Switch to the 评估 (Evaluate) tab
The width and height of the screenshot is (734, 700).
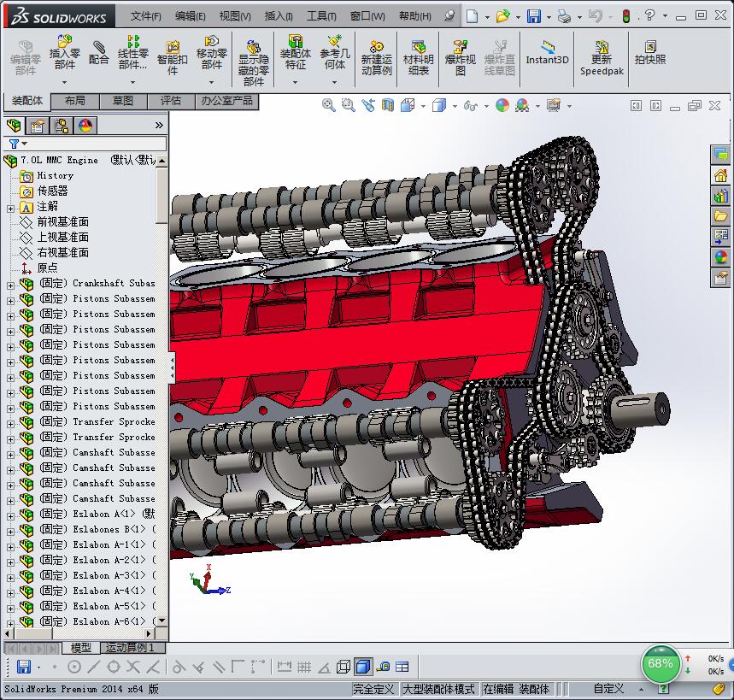[x=171, y=101]
